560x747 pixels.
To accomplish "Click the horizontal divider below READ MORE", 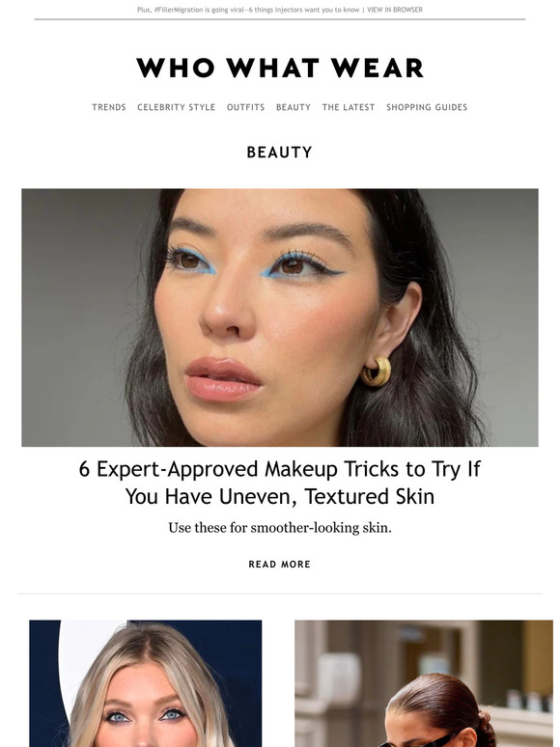I will (x=280, y=594).
